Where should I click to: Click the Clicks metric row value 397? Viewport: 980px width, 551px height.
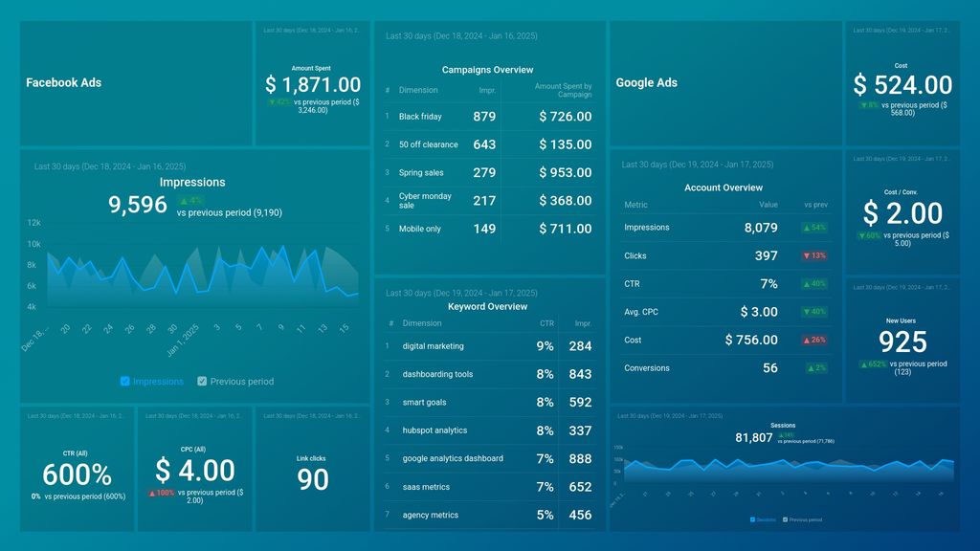(766, 255)
